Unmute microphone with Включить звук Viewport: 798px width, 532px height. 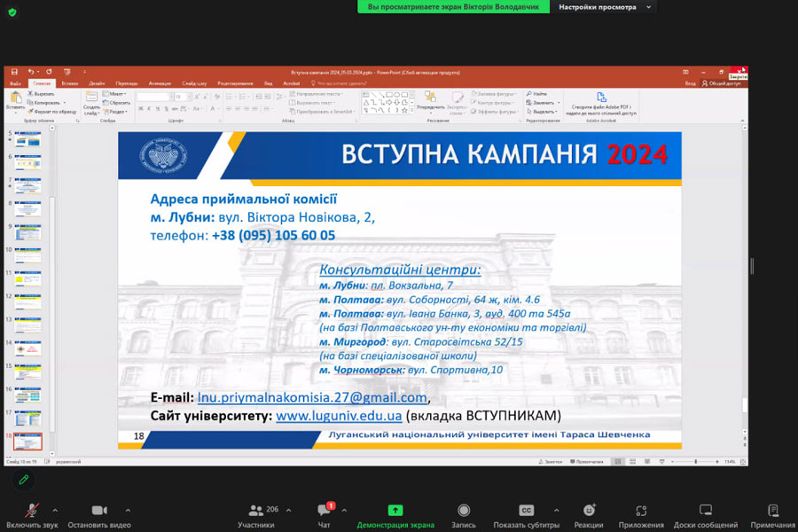[x=32, y=516]
